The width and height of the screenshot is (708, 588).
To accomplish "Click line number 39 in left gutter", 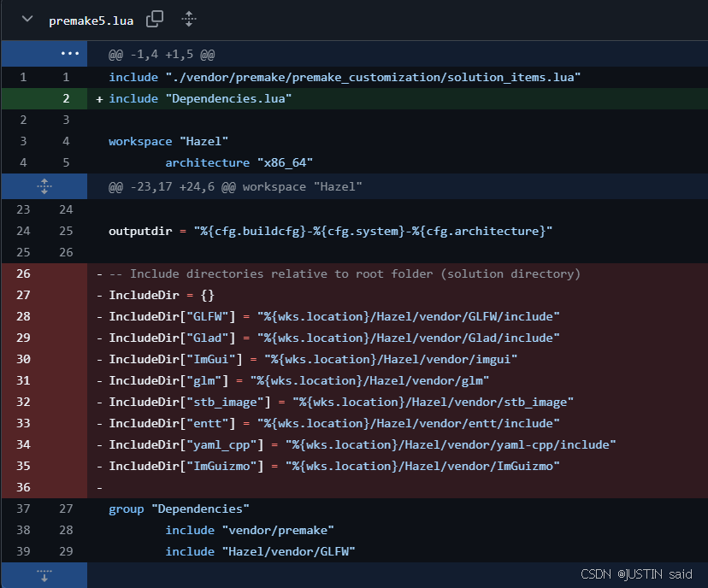I will point(23,552).
